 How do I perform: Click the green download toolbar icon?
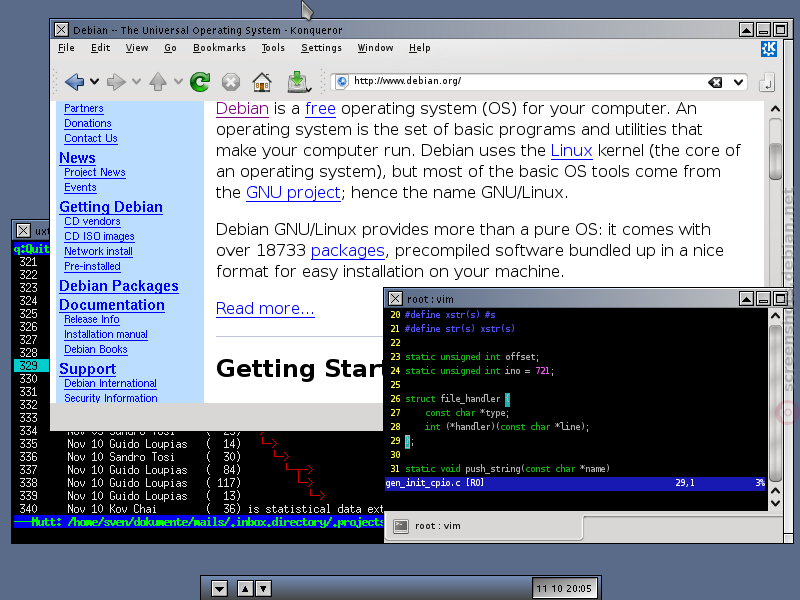(298, 82)
